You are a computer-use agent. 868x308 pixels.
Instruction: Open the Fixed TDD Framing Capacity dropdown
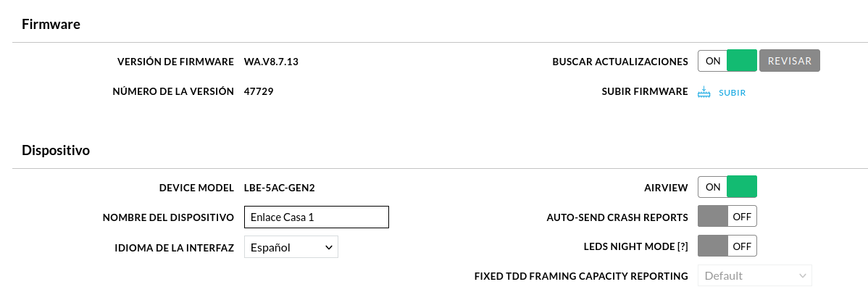pos(754,275)
